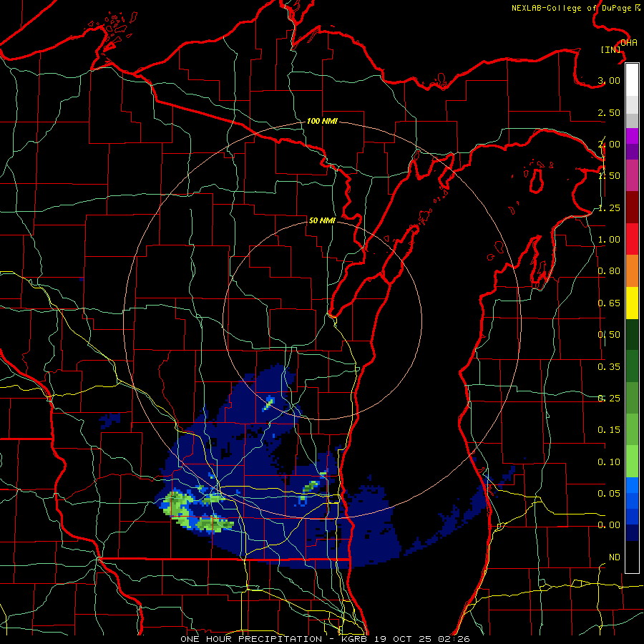Click the 0.00 legend value
Viewport: 644px width, 644px height.
coord(609,525)
